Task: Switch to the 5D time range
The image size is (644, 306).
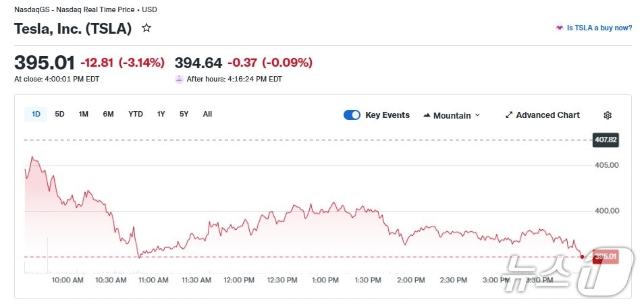Action: (59, 114)
